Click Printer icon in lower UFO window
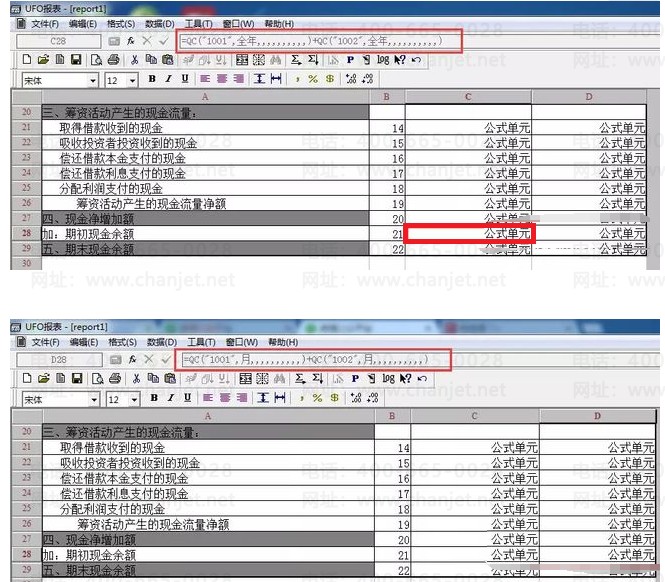The height and width of the screenshot is (582, 665). point(115,378)
